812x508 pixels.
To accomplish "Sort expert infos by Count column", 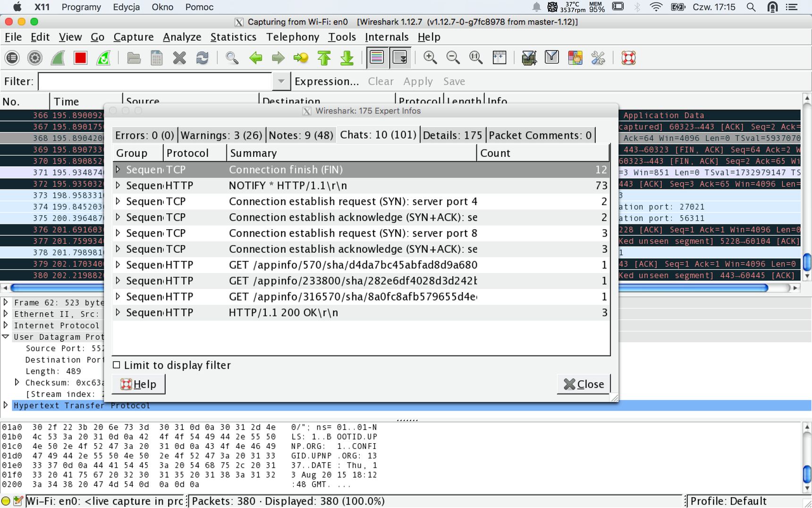I will pos(543,153).
